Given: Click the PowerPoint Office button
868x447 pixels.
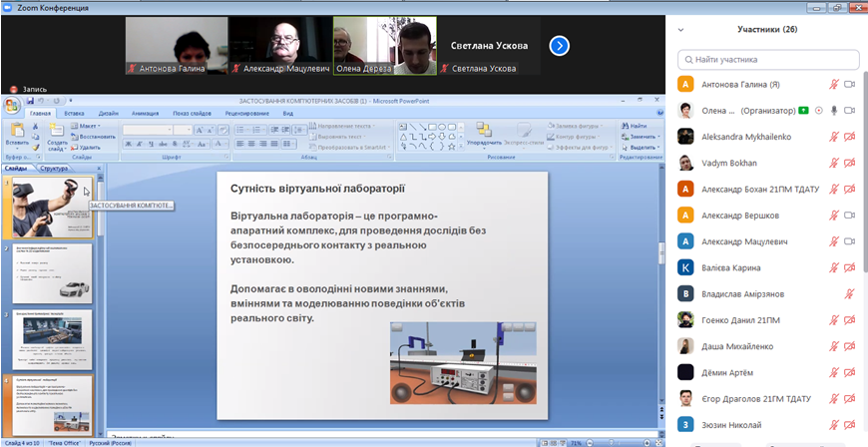Looking at the screenshot, I should pyautogui.click(x=12, y=103).
